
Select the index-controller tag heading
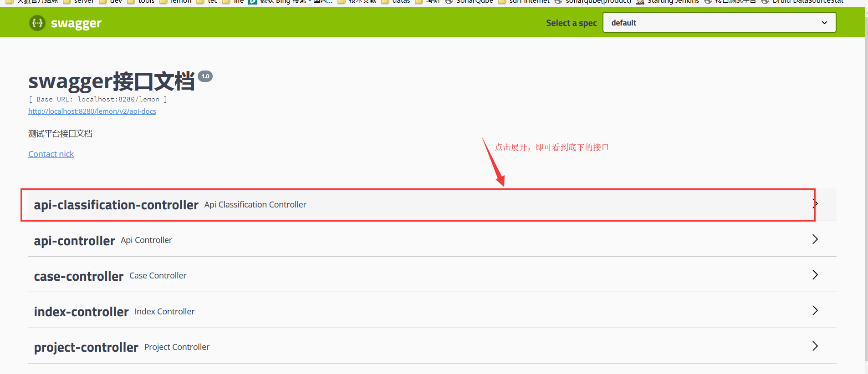[x=81, y=312]
